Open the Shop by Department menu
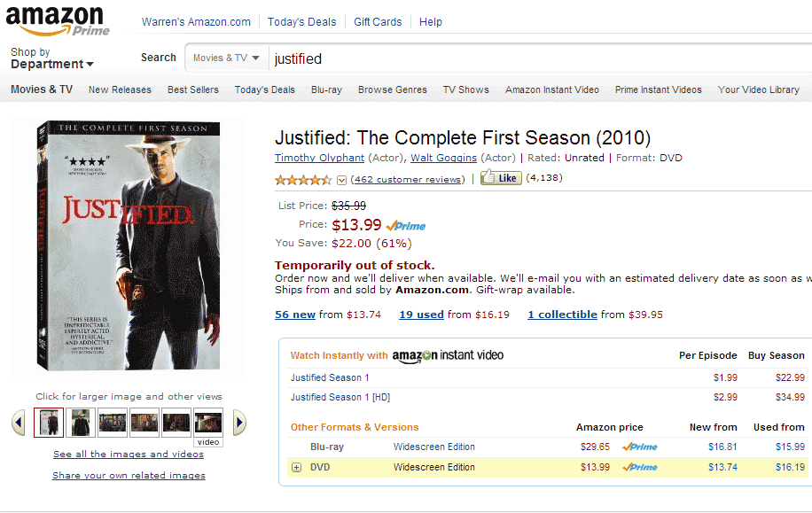The image size is (812, 513). 51,58
